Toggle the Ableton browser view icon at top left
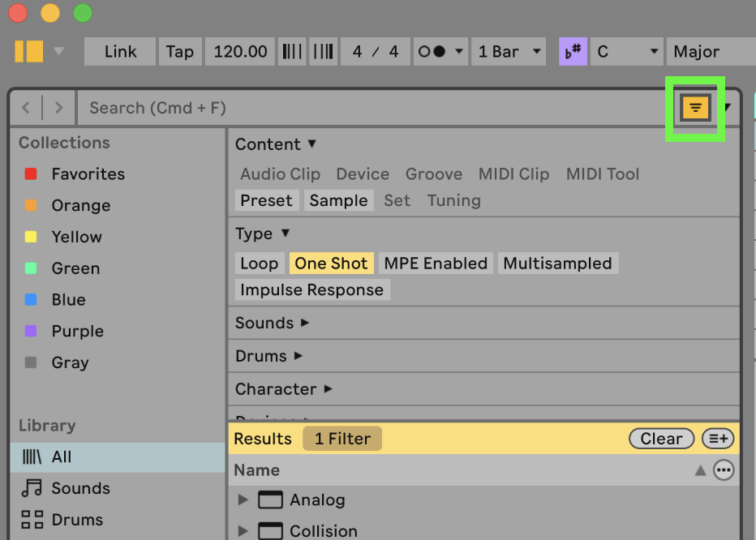Screen dimensions: 756x540 click(x=29, y=51)
